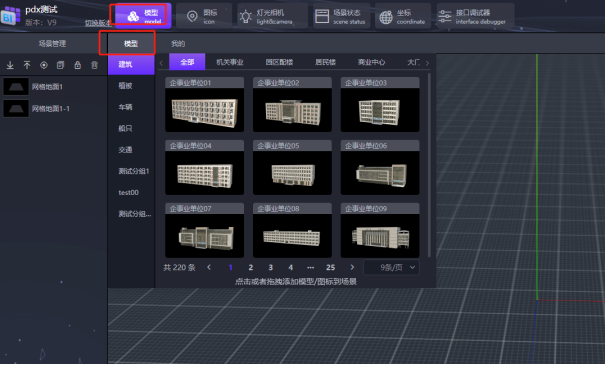Go to page 1
Viewport: 605px width, 365px height.
coord(230,267)
